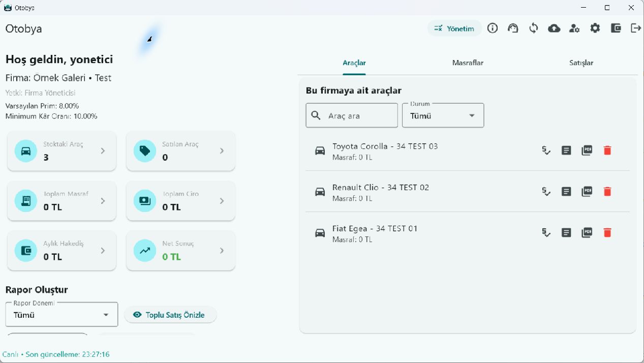644x363 pixels.
Task: Click the status text showing last update time
Action: coord(56,354)
